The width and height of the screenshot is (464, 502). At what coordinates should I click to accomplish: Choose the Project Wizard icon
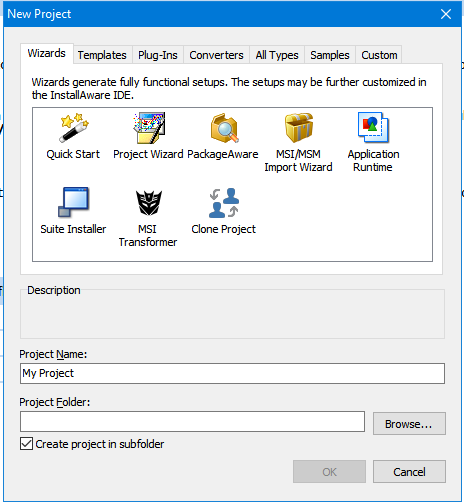pos(149,128)
